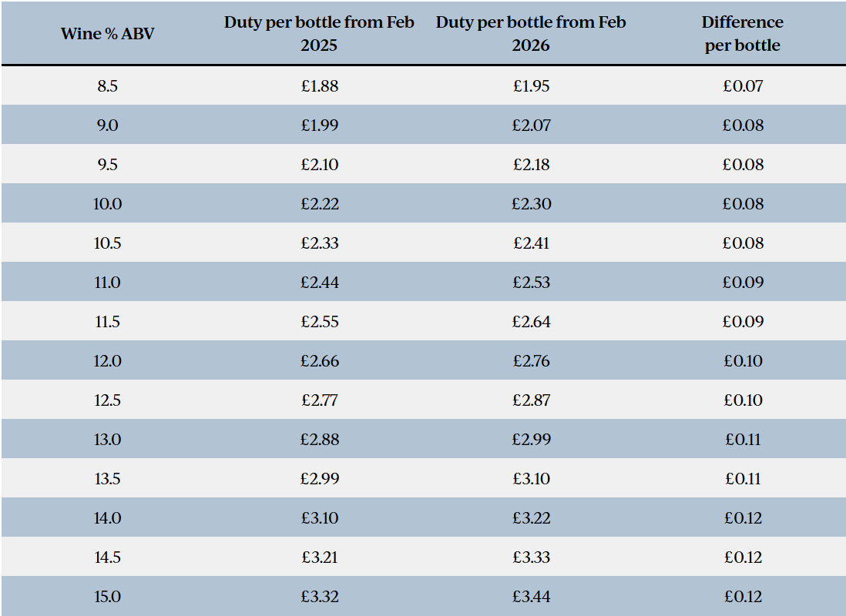Viewport: 846px width, 616px height.
Task: Click the £3.22 duty value
Action: tap(531, 518)
